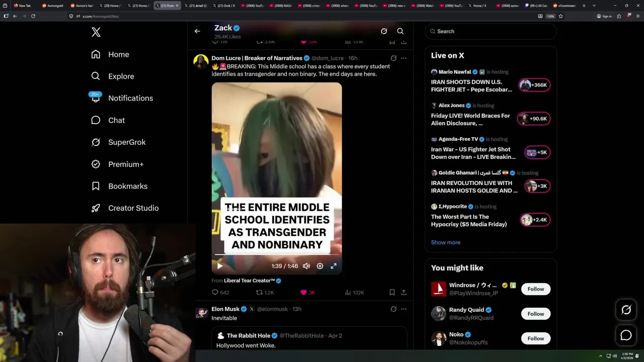644x362 pixels.
Task: Join Alex Jones live +90.6K
Action: [534, 119]
